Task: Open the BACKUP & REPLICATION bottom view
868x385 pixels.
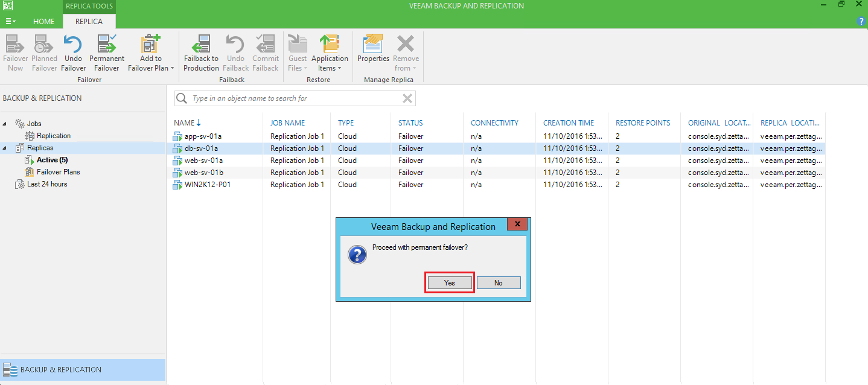Action: pos(83,370)
